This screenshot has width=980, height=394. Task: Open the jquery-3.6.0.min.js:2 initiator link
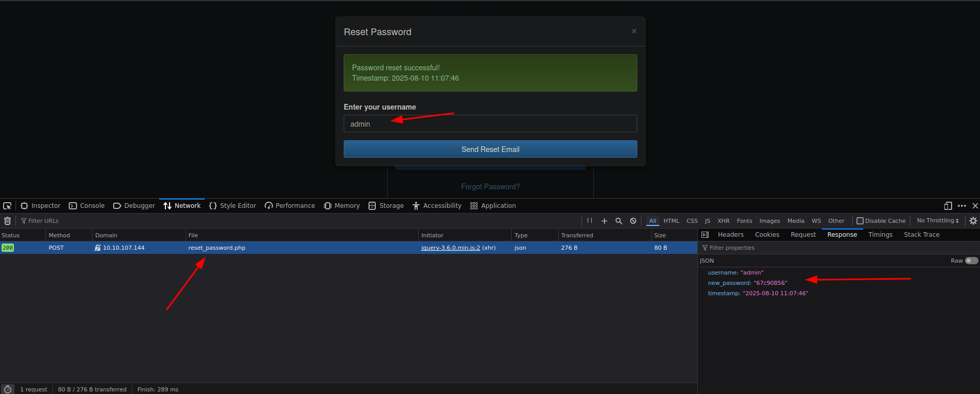(x=450, y=248)
